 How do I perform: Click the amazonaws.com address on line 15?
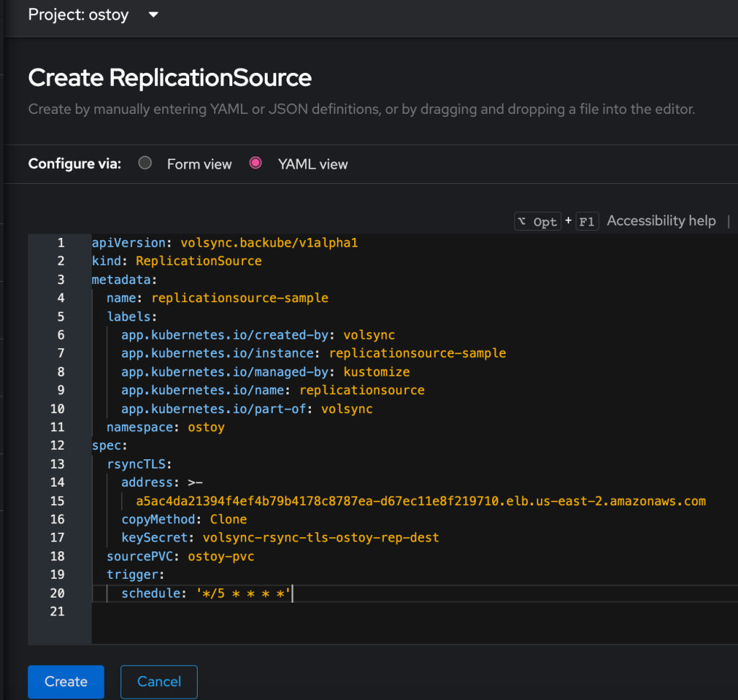point(421,501)
